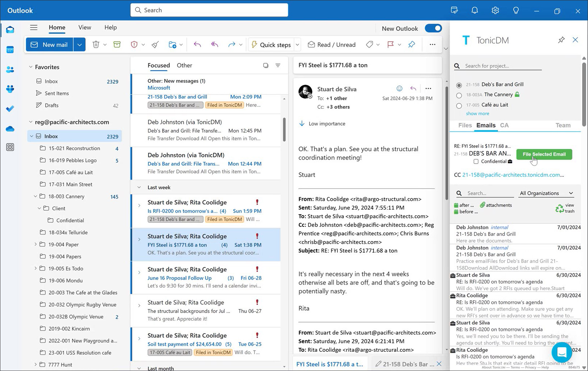The image size is (588, 371).
Task: Click the File Selected Email button
Action: [544, 154]
